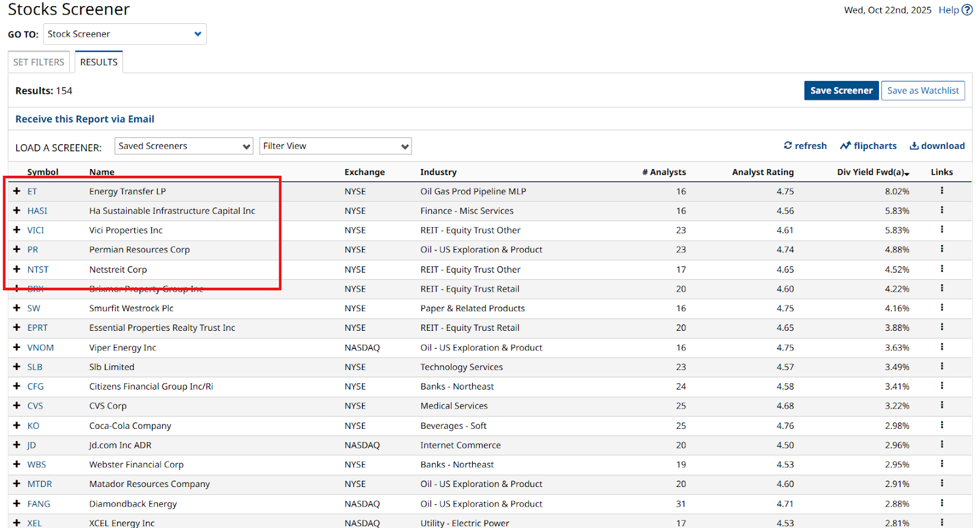Download the screener results
Viewport: 980px width, 528px height.
(937, 146)
